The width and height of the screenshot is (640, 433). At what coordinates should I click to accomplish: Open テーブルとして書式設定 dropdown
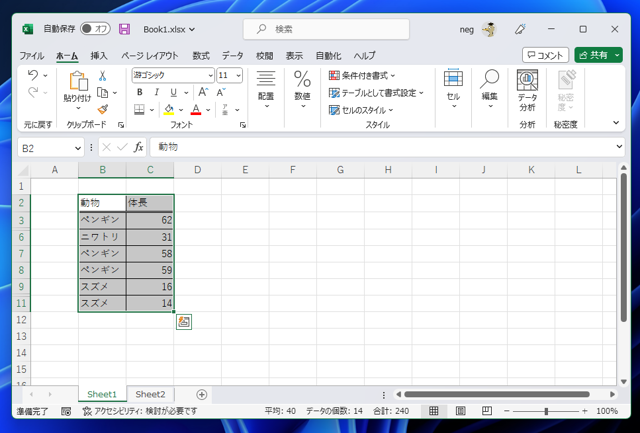coord(376,93)
